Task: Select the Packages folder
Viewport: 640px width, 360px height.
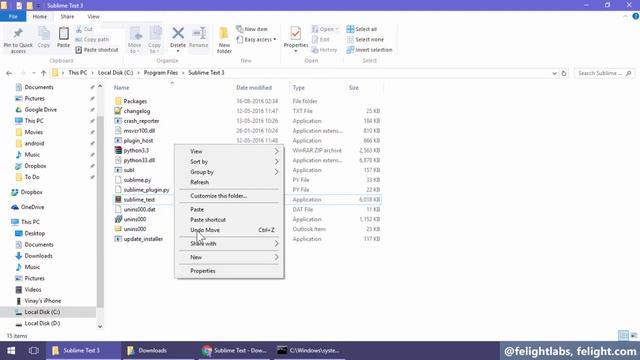Action: coord(135,101)
